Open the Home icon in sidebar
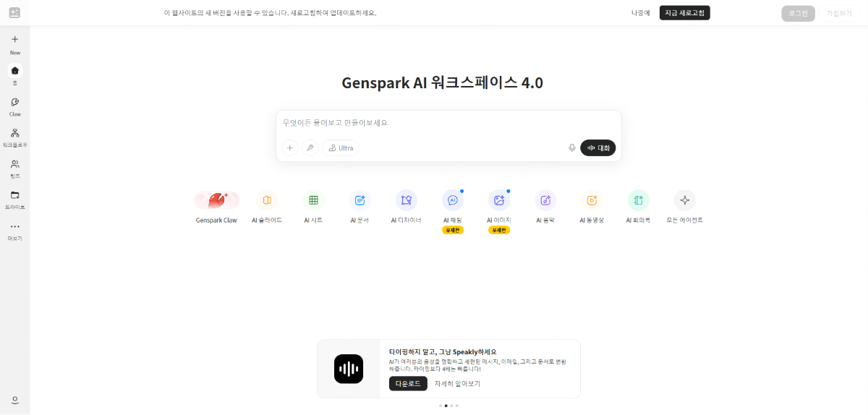This screenshot has width=868, height=415. tap(14, 70)
